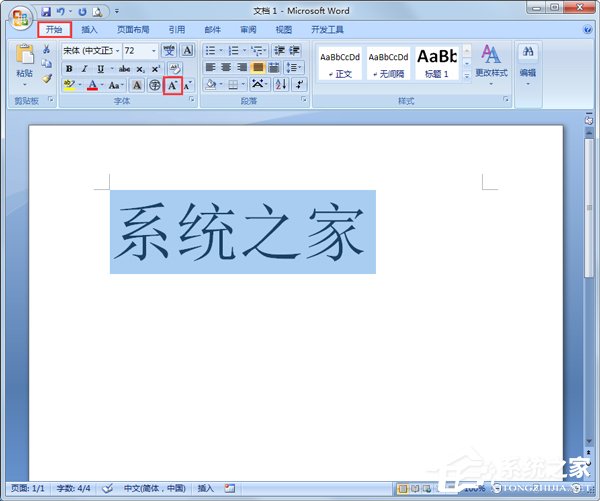This screenshot has height=501, width=600.
Task: Apply the 标题 1 style thumbnail
Action: point(436,62)
